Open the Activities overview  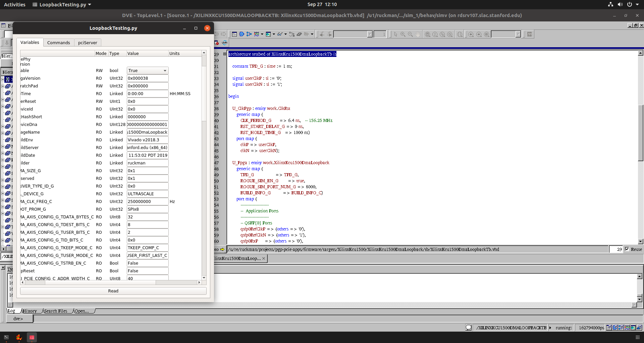point(14,4)
